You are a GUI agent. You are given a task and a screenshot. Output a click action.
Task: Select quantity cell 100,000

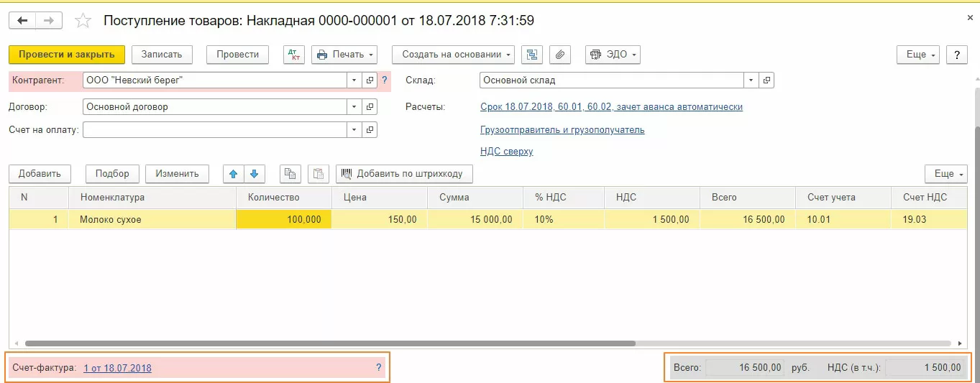[284, 220]
